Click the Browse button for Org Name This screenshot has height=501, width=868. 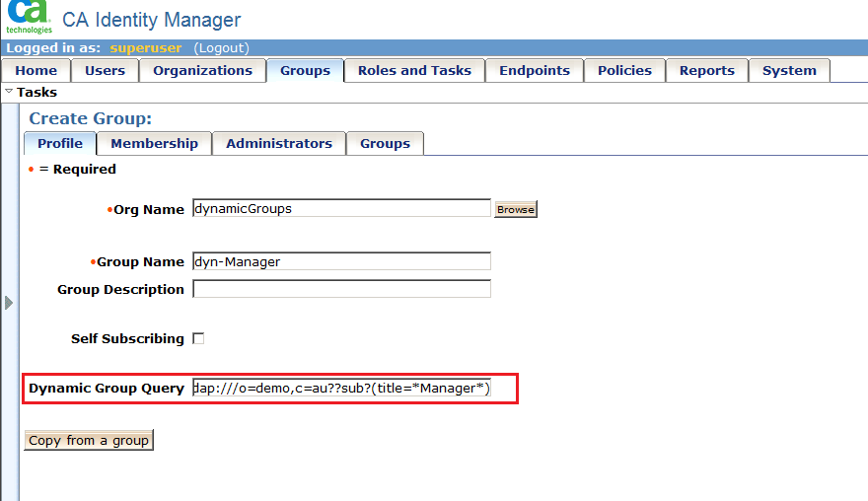coord(515,209)
